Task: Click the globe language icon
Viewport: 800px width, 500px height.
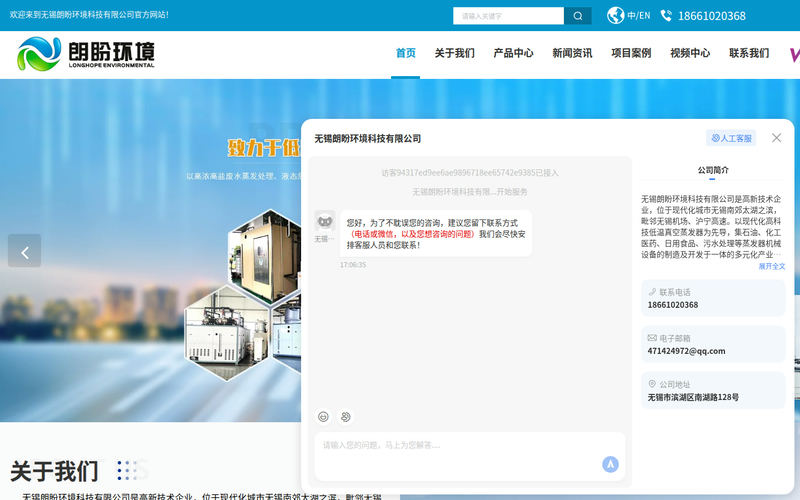Action: click(615, 15)
